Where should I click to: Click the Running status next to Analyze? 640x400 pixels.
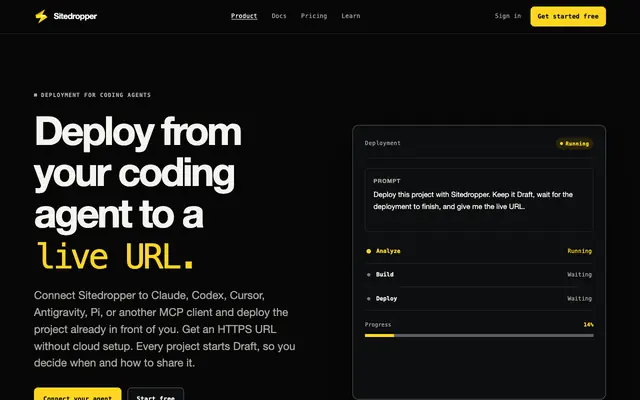pyautogui.click(x=580, y=251)
